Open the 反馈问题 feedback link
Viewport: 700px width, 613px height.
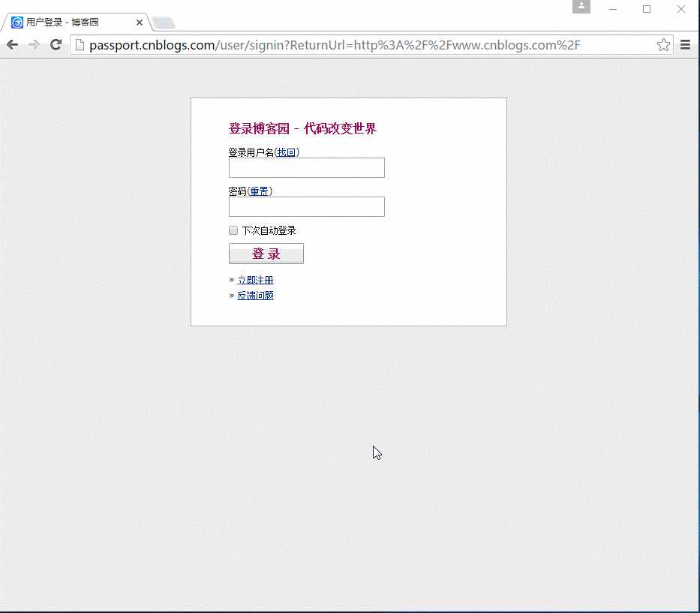point(255,296)
